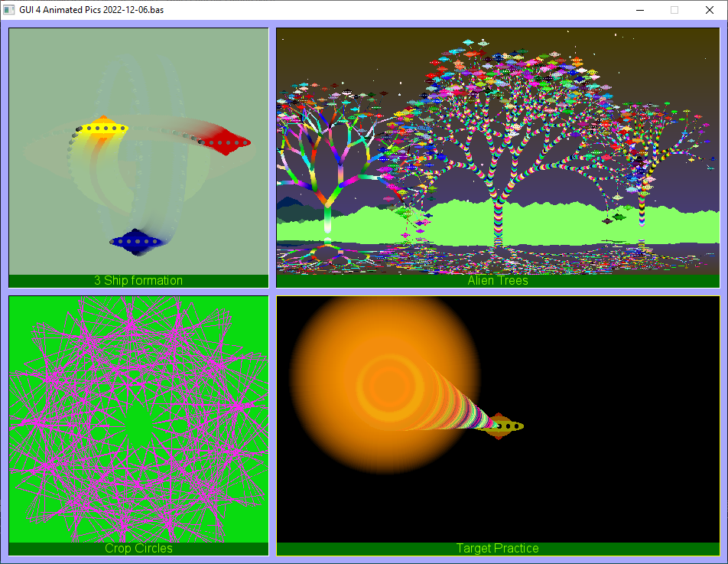Click the blue spaceship in formation
Viewport: 728px width, 564px height.
coord(135,242)
